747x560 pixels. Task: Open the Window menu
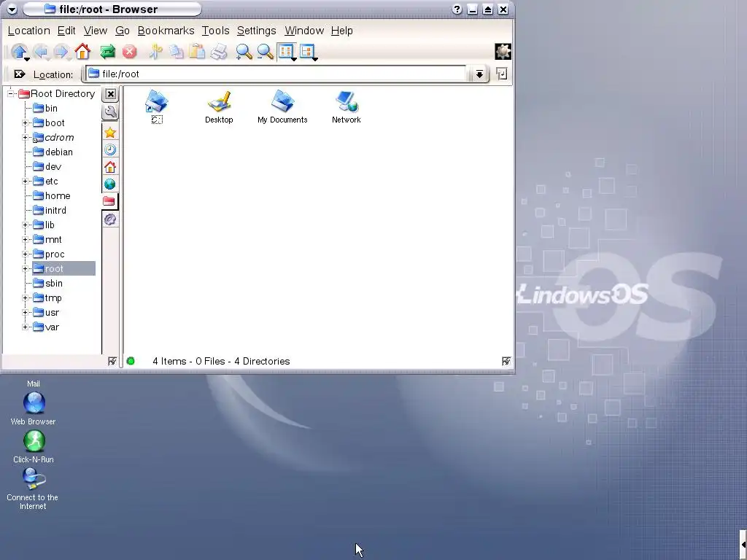pyautogui.click(x=304, y=31)
